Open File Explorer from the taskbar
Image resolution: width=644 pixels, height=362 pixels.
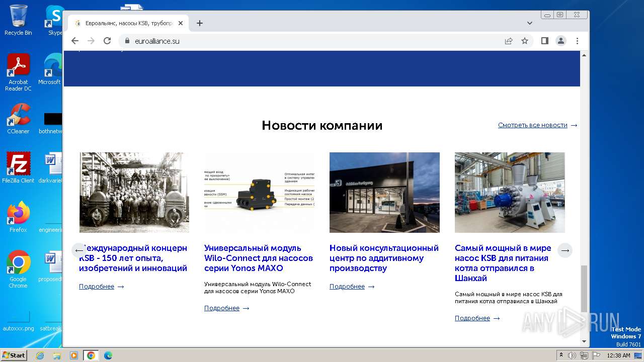point(57,355)
